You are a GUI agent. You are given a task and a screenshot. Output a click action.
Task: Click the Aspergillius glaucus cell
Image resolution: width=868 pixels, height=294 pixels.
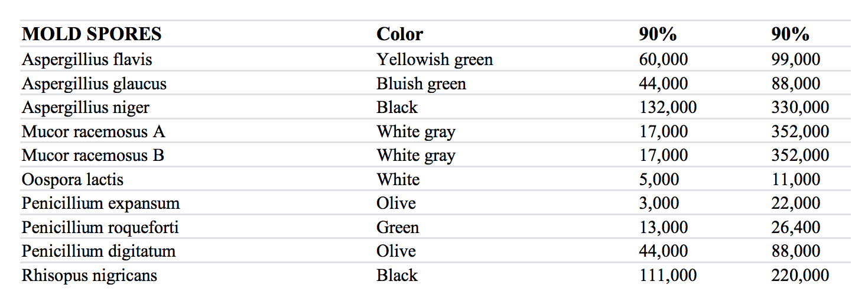coord(94,83)
